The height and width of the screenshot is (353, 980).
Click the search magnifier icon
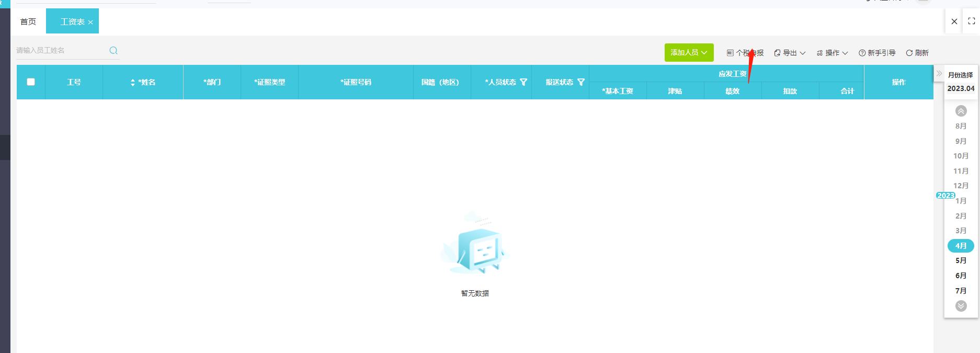(x=113, y=51)
